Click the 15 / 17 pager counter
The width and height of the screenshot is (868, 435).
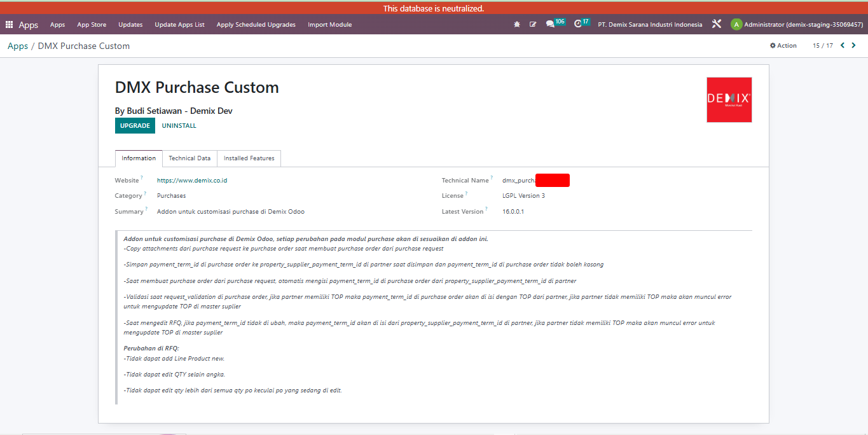(x=823, y=46)
